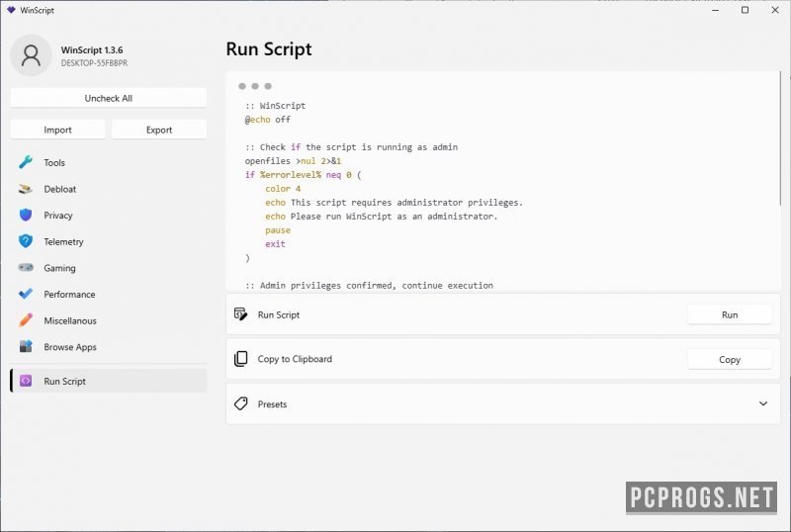Switch to Privacy settings
The height and width of the screenshot is (532, 791).
(109, 215)
